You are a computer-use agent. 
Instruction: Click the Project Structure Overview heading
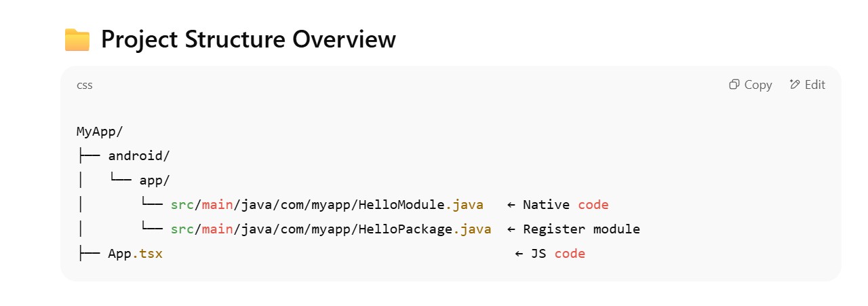(248, 40)
